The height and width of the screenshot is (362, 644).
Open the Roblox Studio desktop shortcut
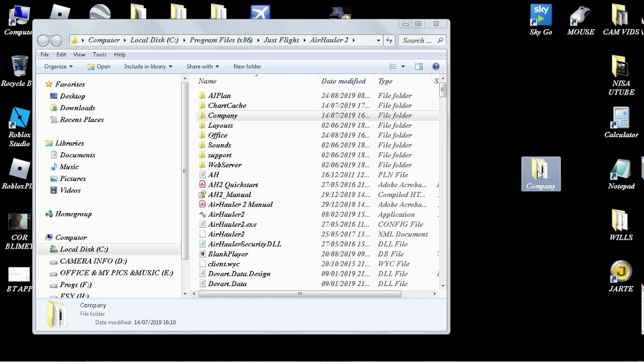coord(19,128)
